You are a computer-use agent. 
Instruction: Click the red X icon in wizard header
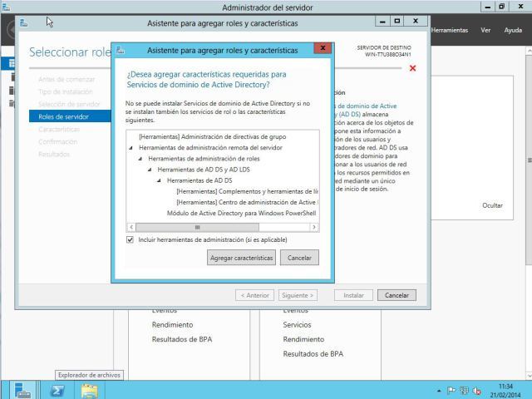[x=412, y=68]
